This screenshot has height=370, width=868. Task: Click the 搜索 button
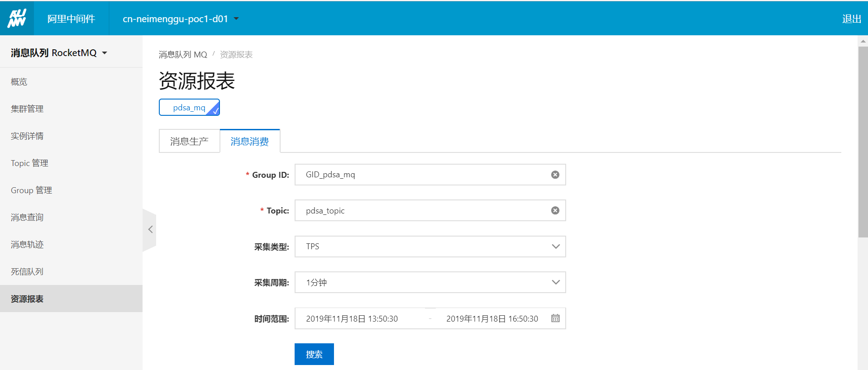click(314, 354)
